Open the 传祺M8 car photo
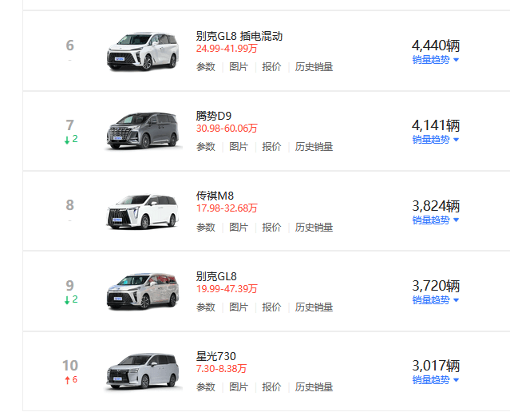The width and height of the screenshot is (510, 420). click(x=144, y=211)
